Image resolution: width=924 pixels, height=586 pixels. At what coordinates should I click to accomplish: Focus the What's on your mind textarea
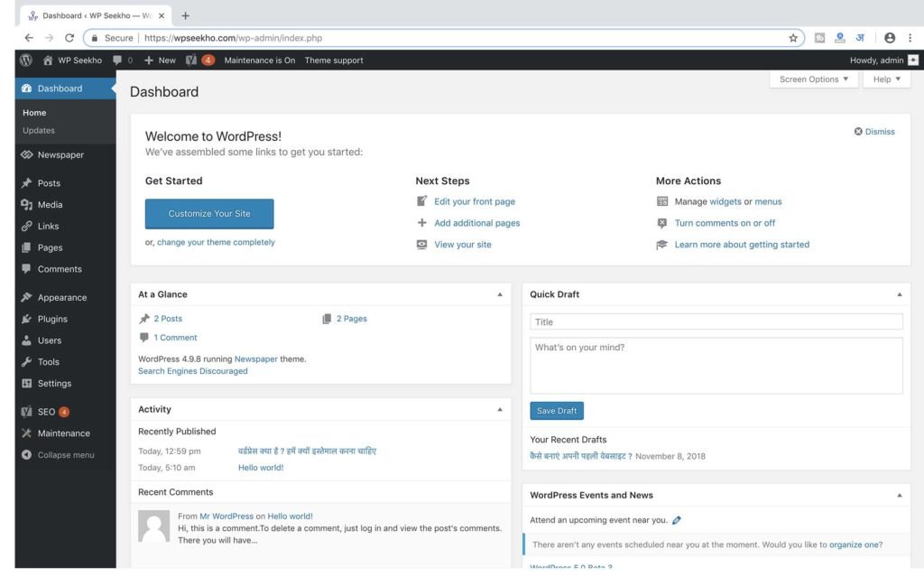point(716,366)
